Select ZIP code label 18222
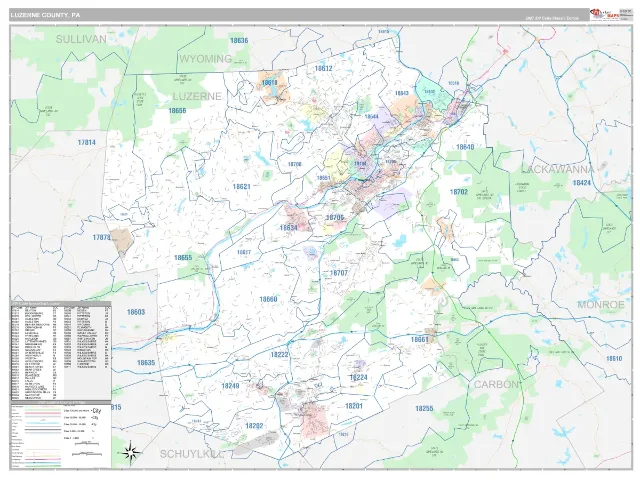 point(280,355)
